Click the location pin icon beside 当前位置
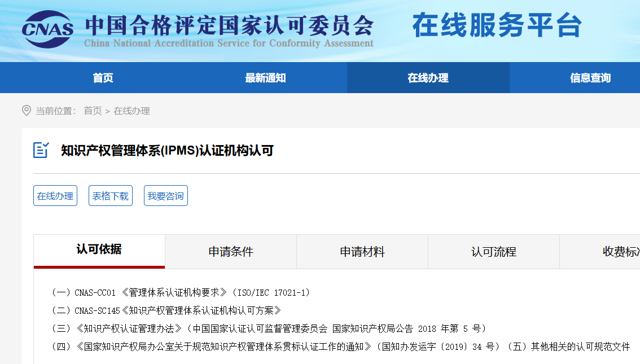Image resolution: width=640 pixels, height=364 pixels. 27,111
